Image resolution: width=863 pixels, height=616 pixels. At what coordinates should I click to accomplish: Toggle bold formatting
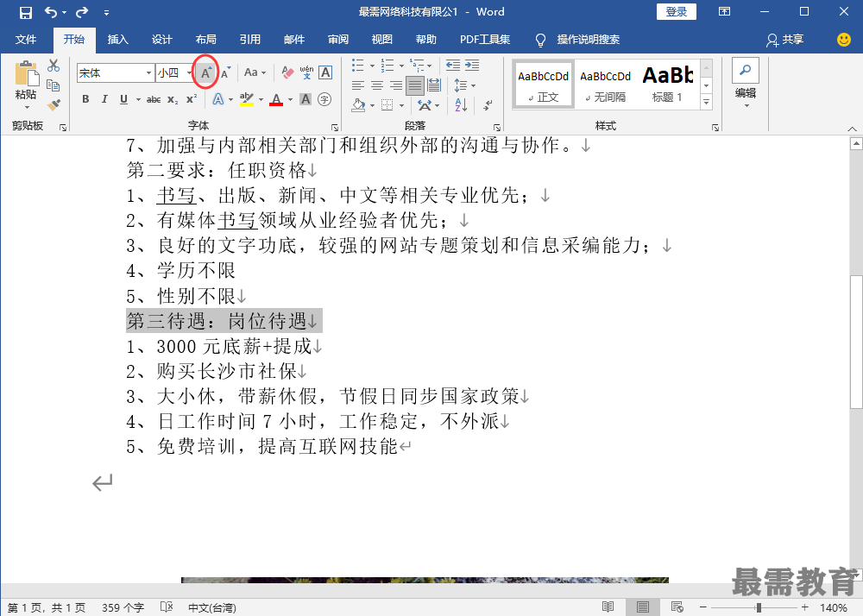85,99
